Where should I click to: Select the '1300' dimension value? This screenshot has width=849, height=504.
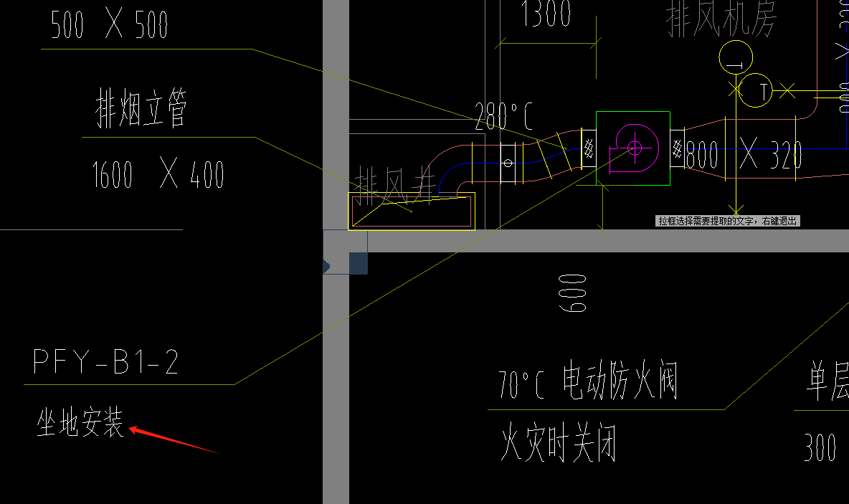point(546,14)
